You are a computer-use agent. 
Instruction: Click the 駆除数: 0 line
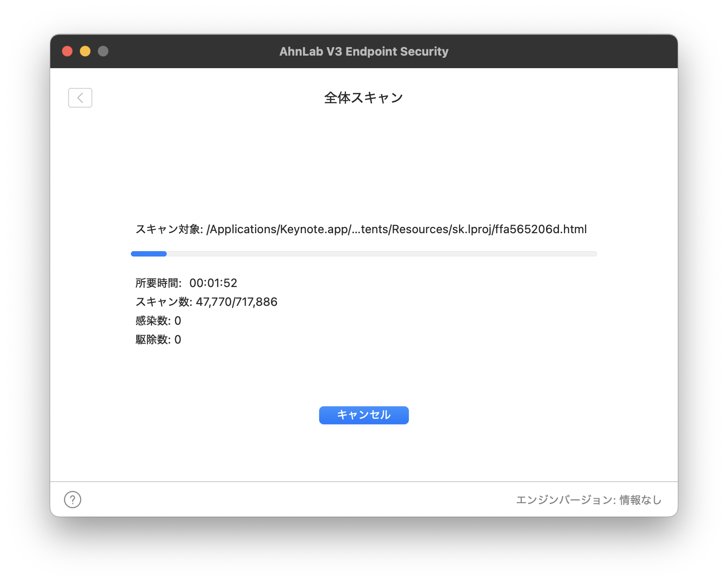click(158, 339)
